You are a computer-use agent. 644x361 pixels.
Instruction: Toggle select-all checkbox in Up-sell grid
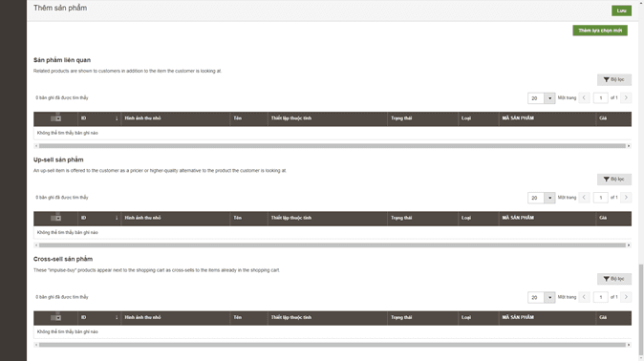[x=55, y=218]
